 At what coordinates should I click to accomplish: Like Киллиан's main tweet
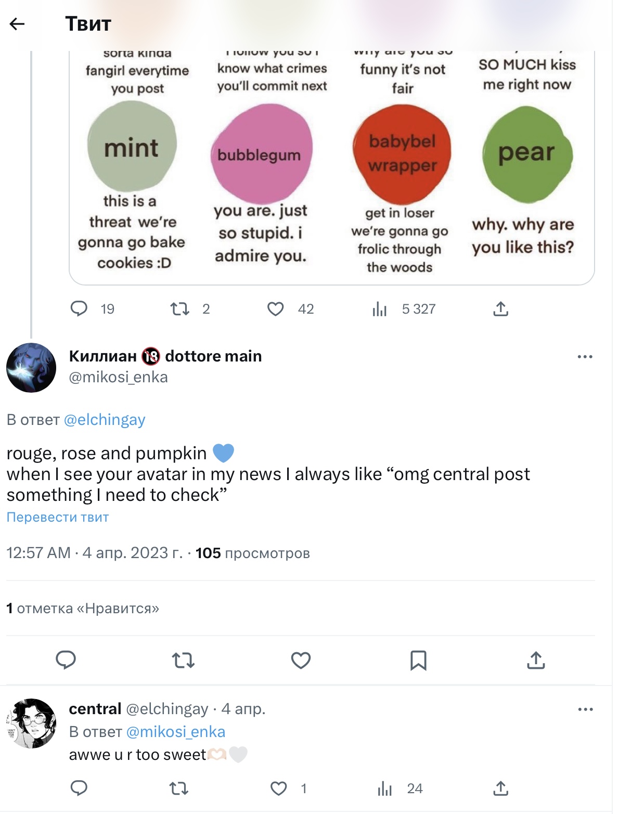click(x=301, y=660)
